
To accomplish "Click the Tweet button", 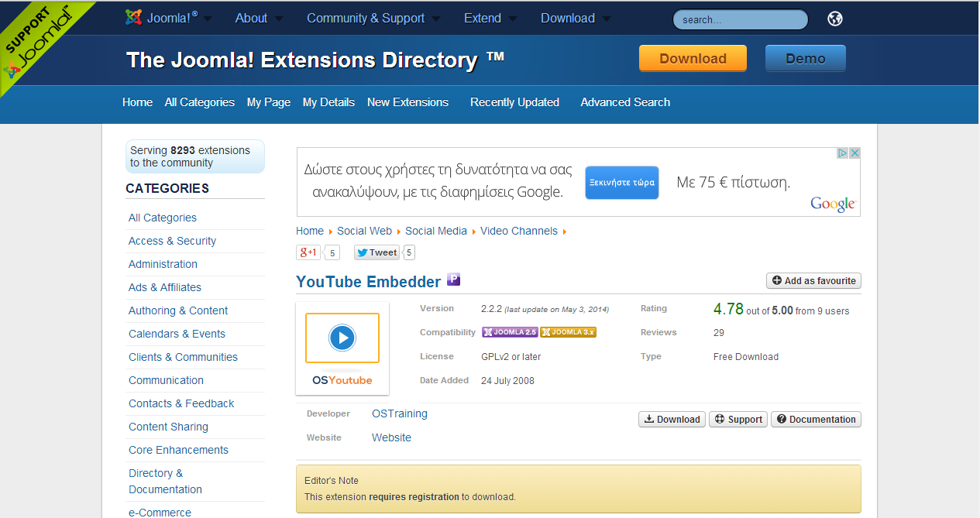I will pos(377,252).
